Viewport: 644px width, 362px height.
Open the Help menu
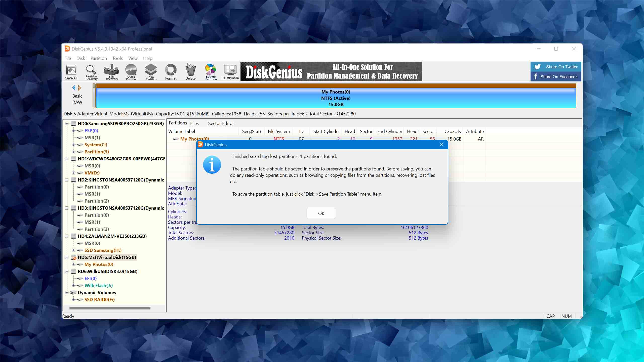148,58
